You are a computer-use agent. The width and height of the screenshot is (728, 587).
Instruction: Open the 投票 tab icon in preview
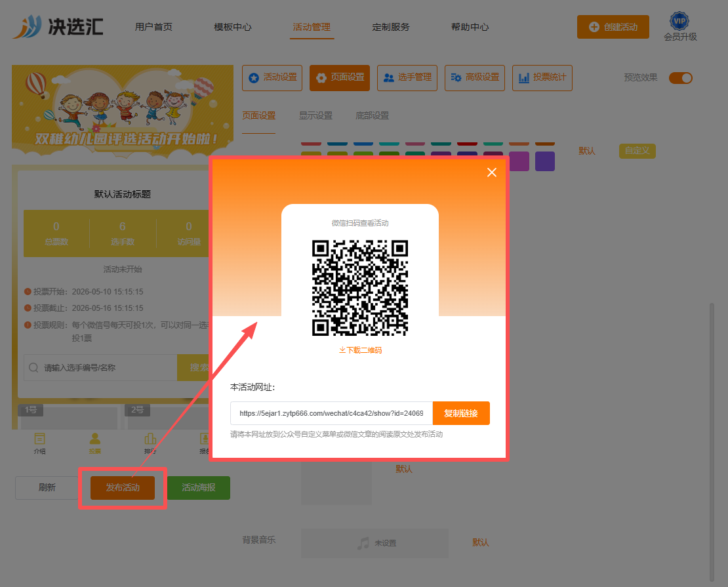94,443
